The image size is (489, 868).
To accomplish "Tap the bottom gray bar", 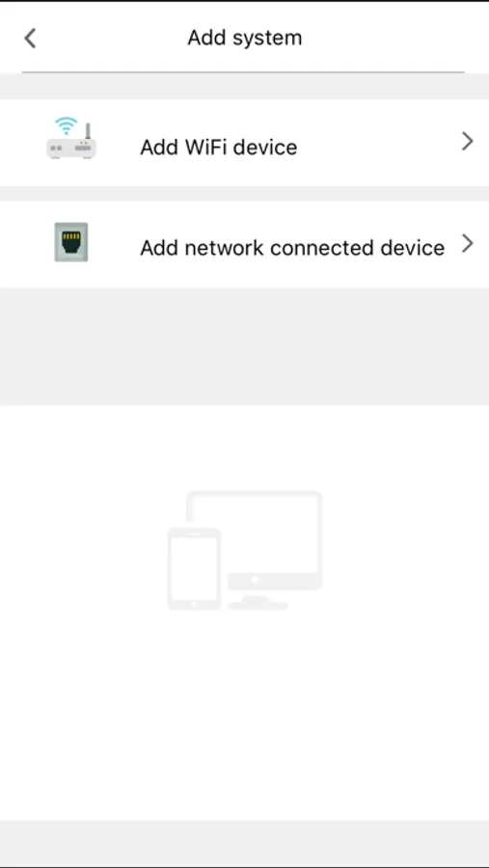I will (x=244, y=843).
